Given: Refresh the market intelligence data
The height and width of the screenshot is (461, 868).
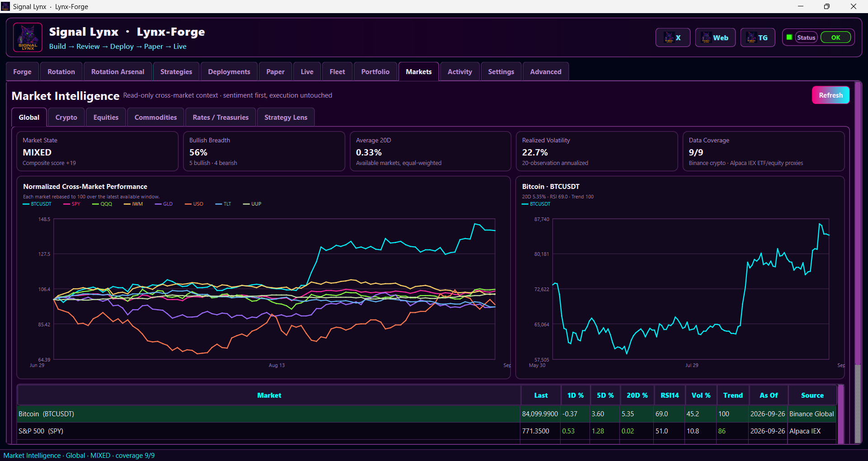Looking at the screenshot, I should tap(830, 95).
